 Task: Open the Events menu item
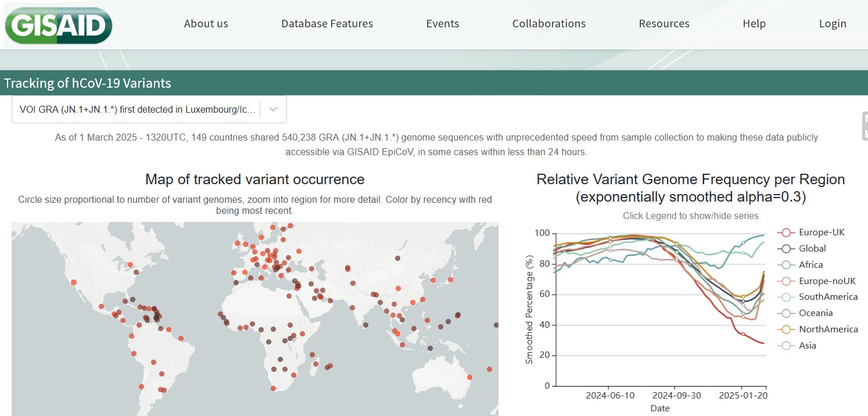coord(443,24)
